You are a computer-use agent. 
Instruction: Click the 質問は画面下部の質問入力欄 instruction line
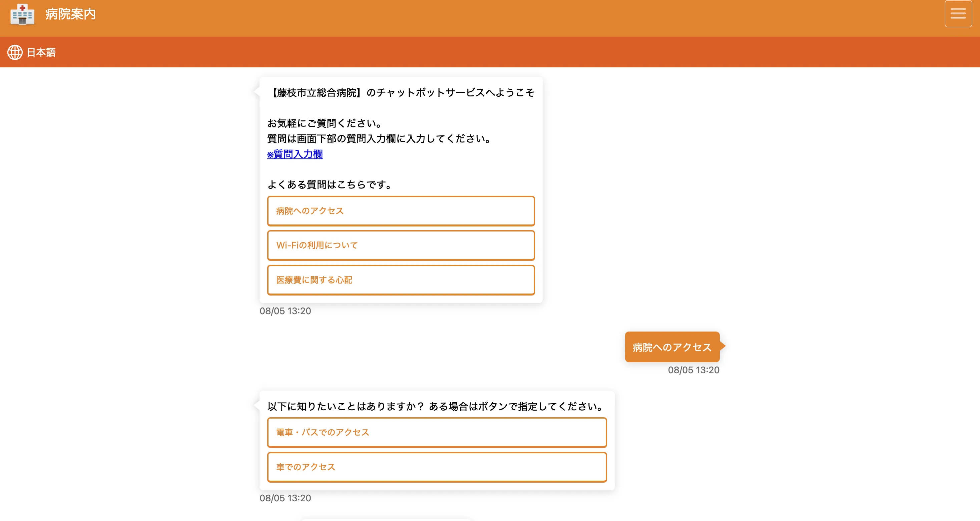click(x=379, y=138)
